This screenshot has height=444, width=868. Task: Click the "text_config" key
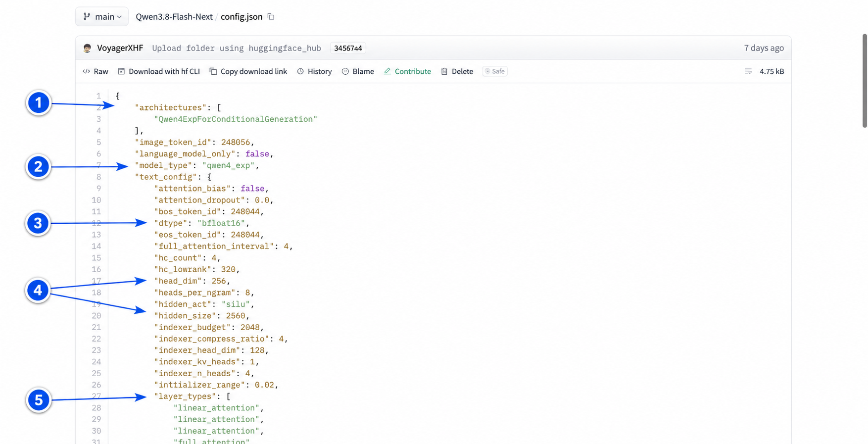(x=166, y=177)
